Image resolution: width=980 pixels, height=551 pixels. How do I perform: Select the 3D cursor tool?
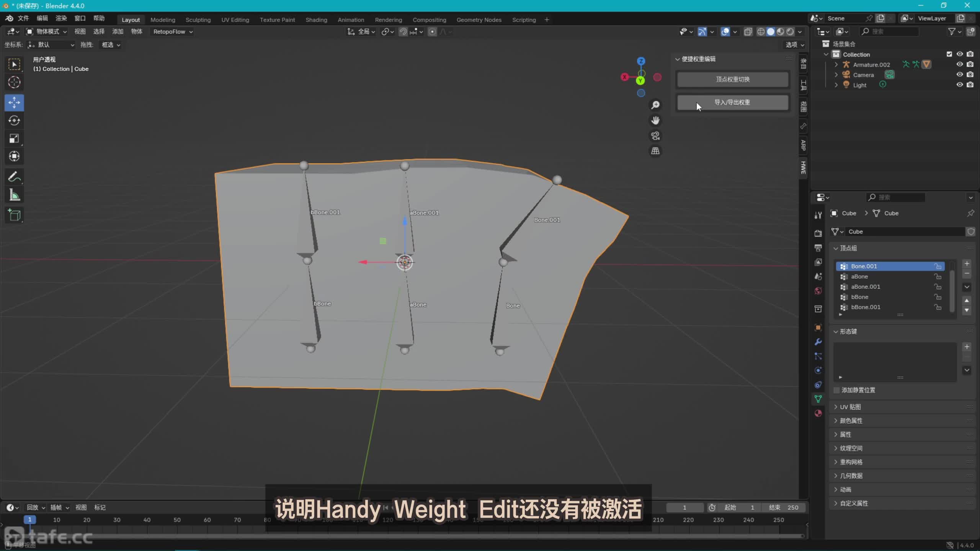[14, 82]
